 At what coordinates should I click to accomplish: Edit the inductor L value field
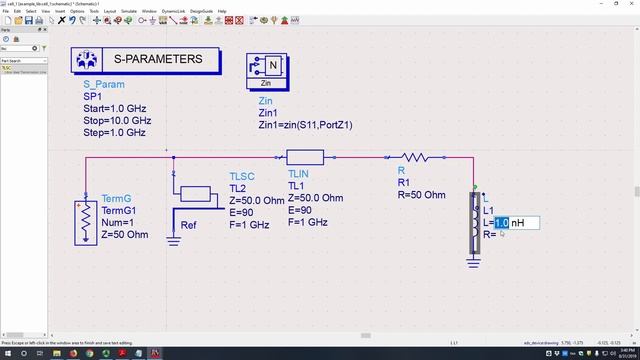(x=517, y=223)
